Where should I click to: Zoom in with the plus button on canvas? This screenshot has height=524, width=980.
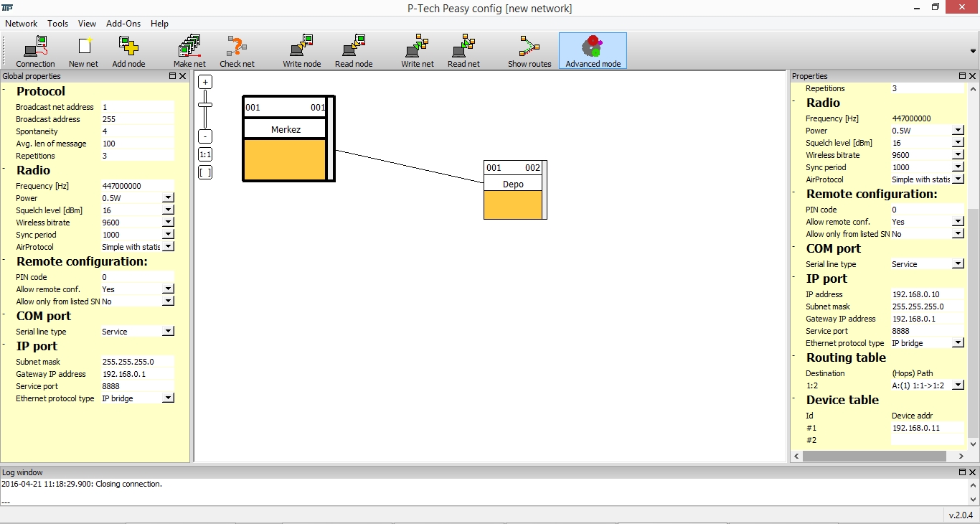[x=205, y=82]
